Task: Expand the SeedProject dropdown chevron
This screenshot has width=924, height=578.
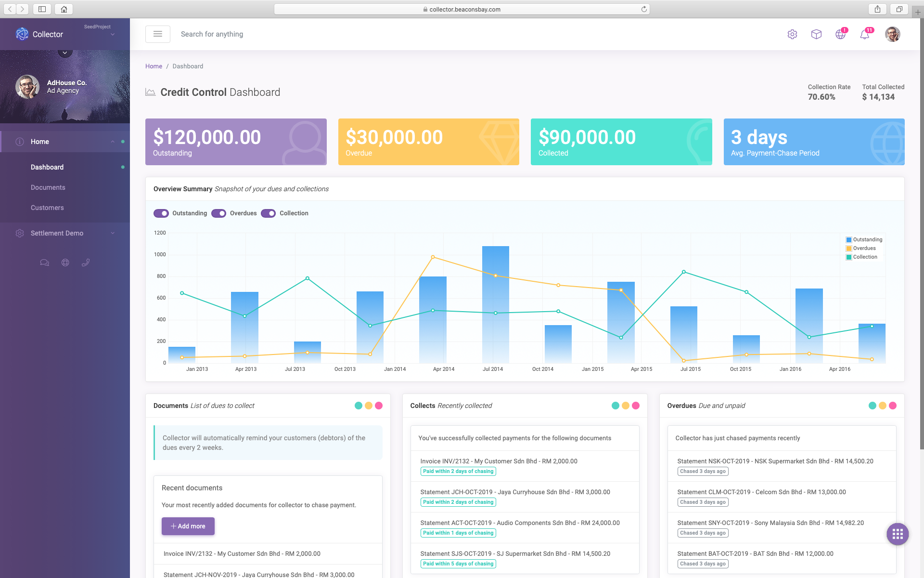Action: tap(113, 35)
